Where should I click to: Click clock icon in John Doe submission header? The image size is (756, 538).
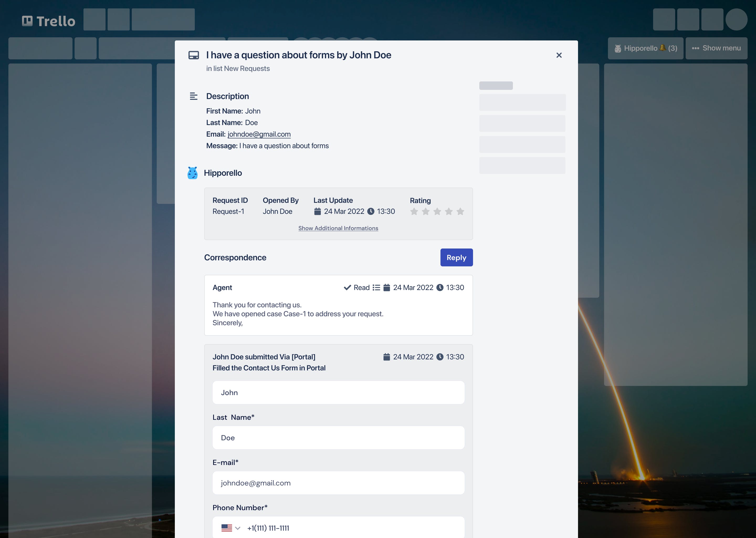coord(440,357)
